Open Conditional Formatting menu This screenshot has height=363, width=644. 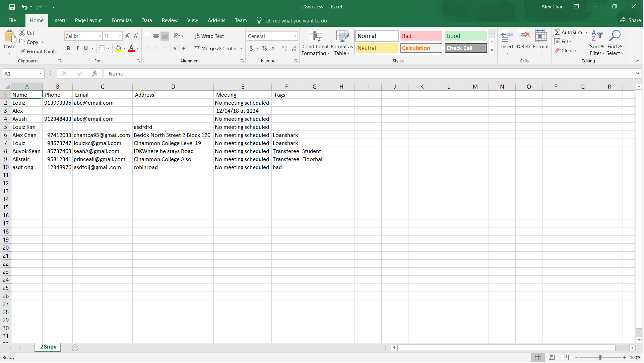(316, 43)
